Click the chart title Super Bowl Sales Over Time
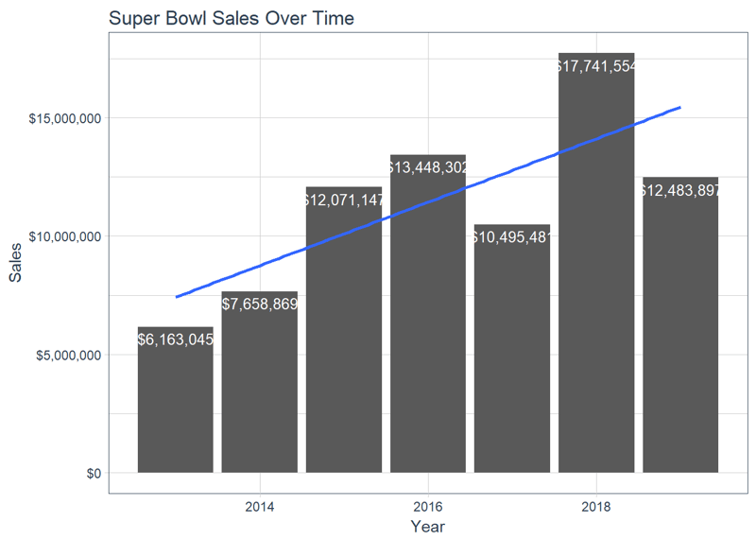The width and height of the screenshot is (756, 540). tap(232, 18)
